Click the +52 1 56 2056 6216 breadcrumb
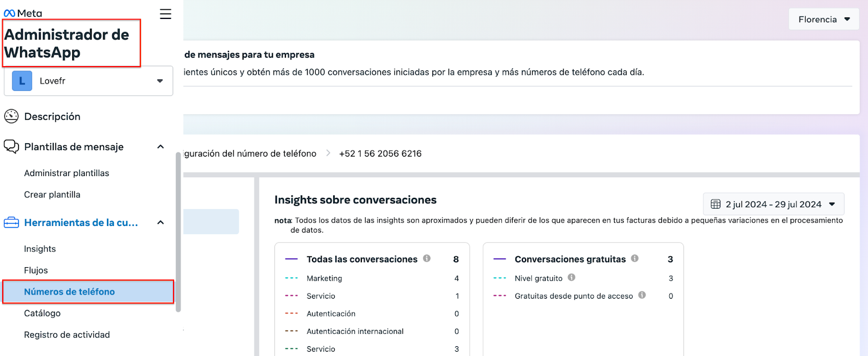The width and height of the screenshot is (868, 356). (380, 153)
